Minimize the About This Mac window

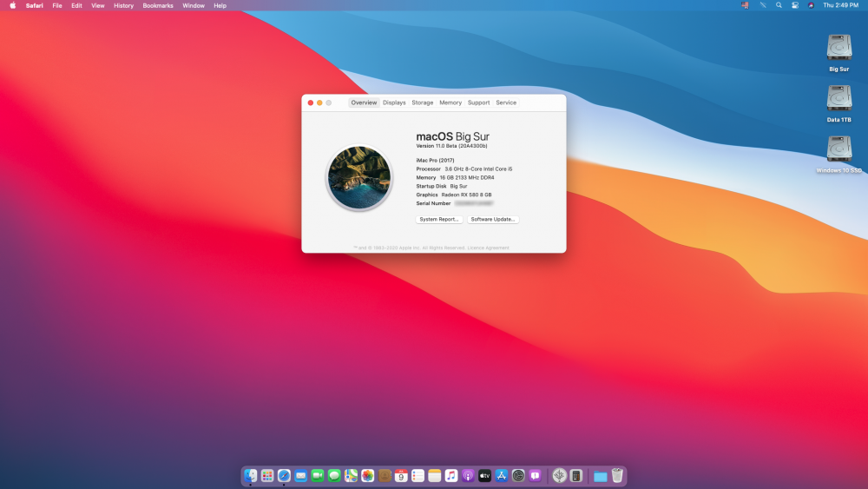coord(319,102)
